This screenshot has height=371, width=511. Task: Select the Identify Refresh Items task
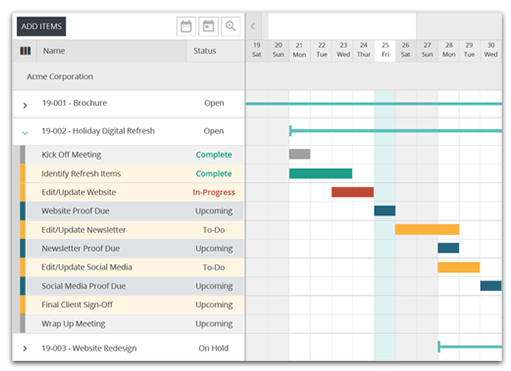click(81, 174)
